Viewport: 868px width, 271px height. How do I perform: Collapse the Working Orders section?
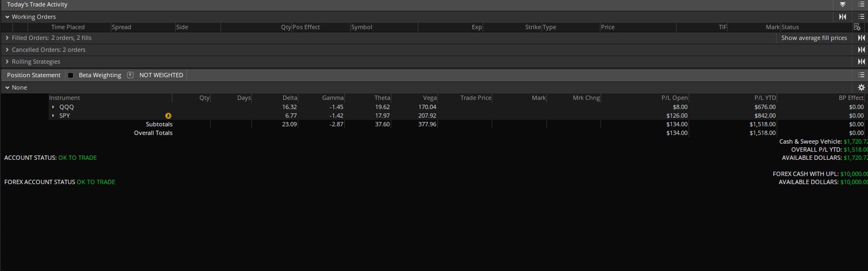pos(7,17)
